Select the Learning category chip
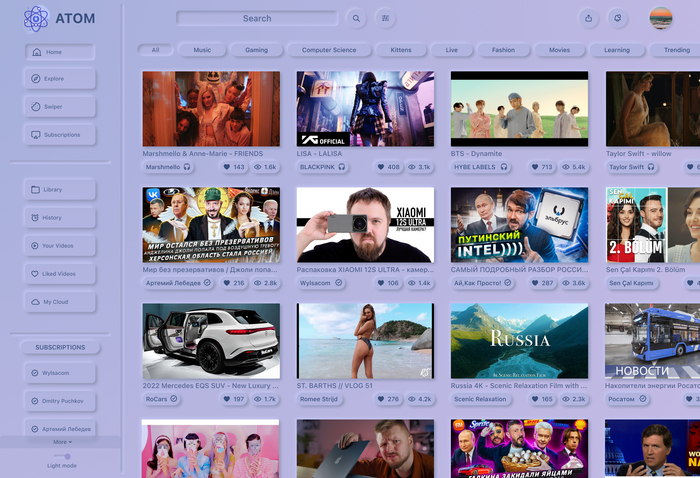 coord(617,50)
